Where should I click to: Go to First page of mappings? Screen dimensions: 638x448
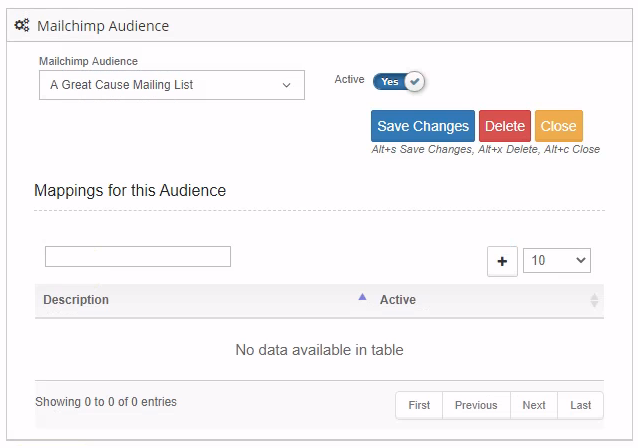419,405
